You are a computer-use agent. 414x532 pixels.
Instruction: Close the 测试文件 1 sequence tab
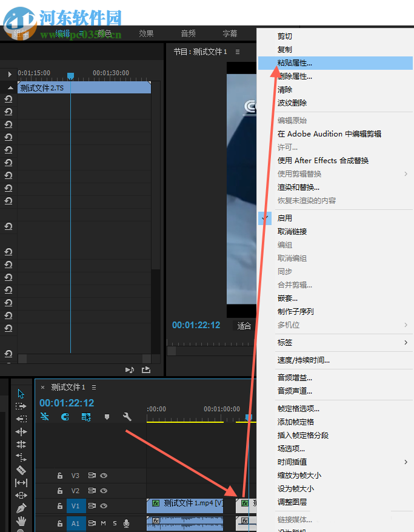[x=42, y=387]
